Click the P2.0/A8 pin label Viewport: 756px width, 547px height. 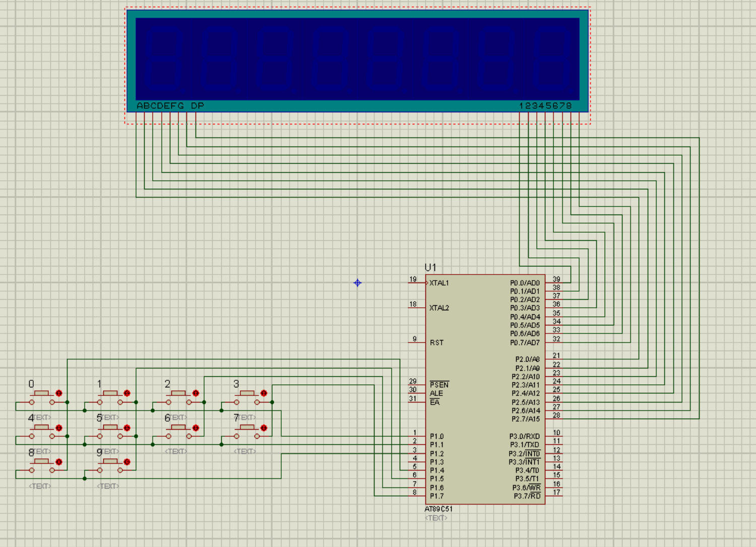click(527, 359)
